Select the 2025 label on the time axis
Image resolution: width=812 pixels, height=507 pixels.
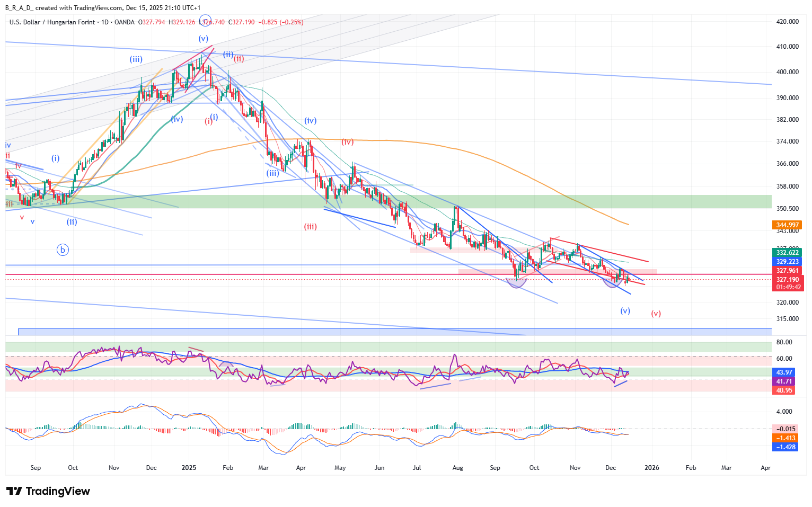tap(189, 468)
